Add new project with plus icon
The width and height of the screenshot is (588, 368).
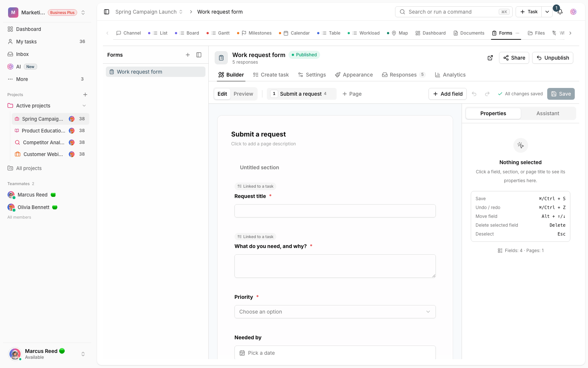point(85,95)
